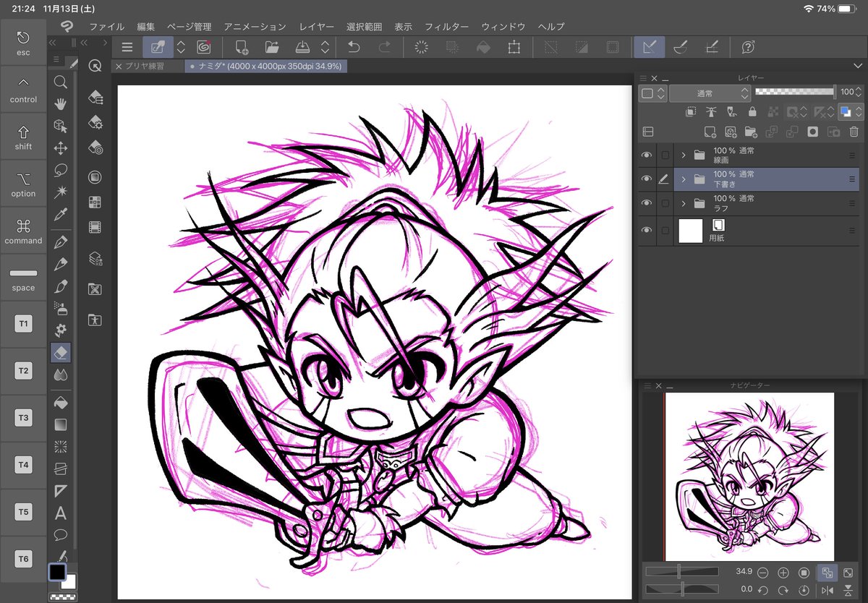
Task: Select the Eraser tool
Action: pyautogui.click(x=61, y=352)
